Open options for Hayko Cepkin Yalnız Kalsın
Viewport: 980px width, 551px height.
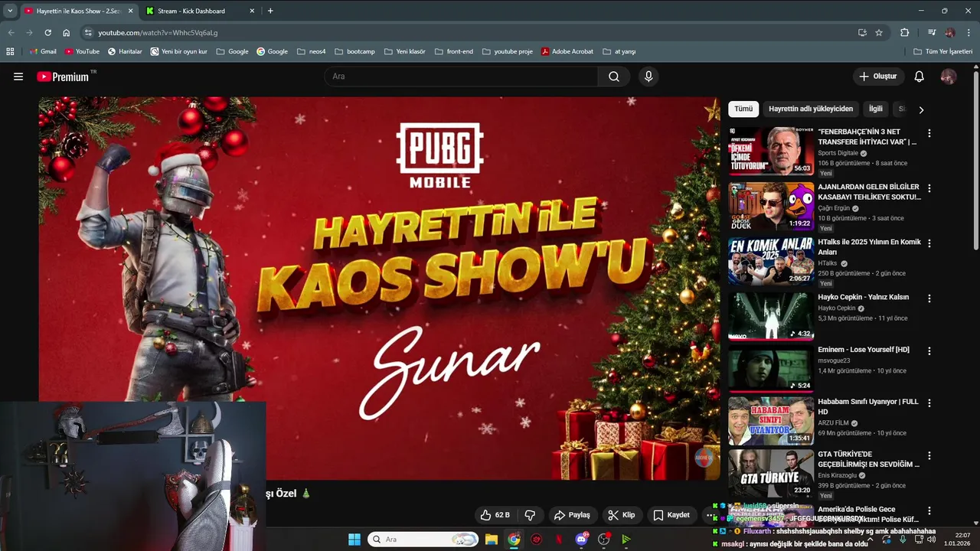[x=929, y=298]
